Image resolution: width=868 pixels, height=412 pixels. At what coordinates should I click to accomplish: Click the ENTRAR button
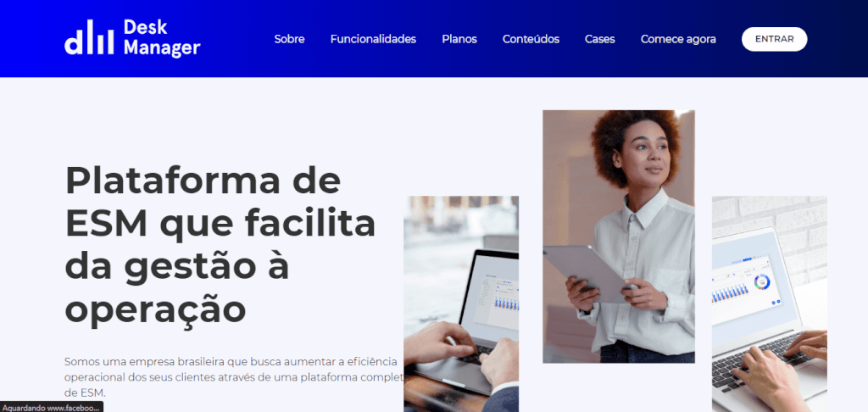775,39
